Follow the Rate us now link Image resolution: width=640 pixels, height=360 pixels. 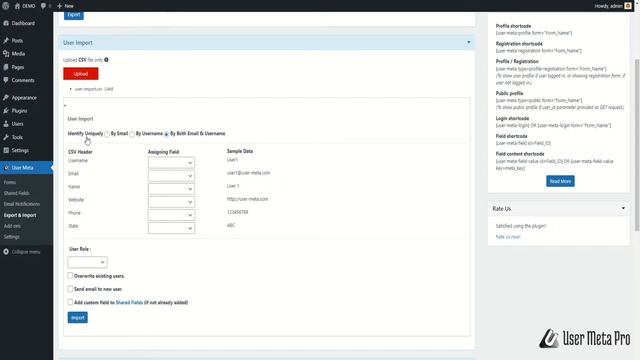[x=508, y=237]
